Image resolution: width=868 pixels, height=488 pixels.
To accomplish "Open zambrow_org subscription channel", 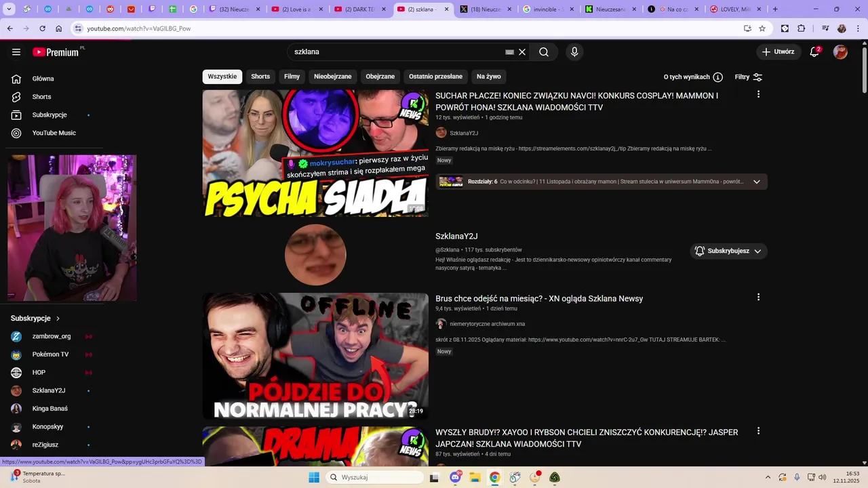I will click(x=52, y=336).
